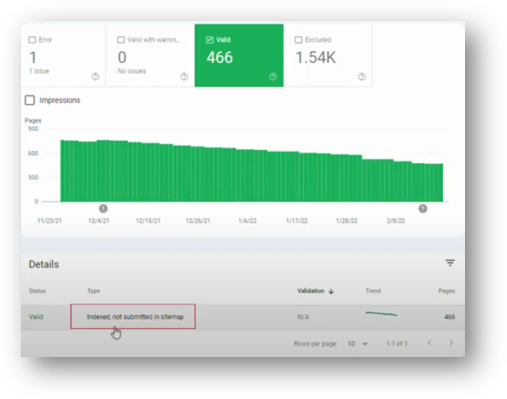Tick the Excluded checkbox
Screen dimensions: 507x399
(x=298, y=40)
